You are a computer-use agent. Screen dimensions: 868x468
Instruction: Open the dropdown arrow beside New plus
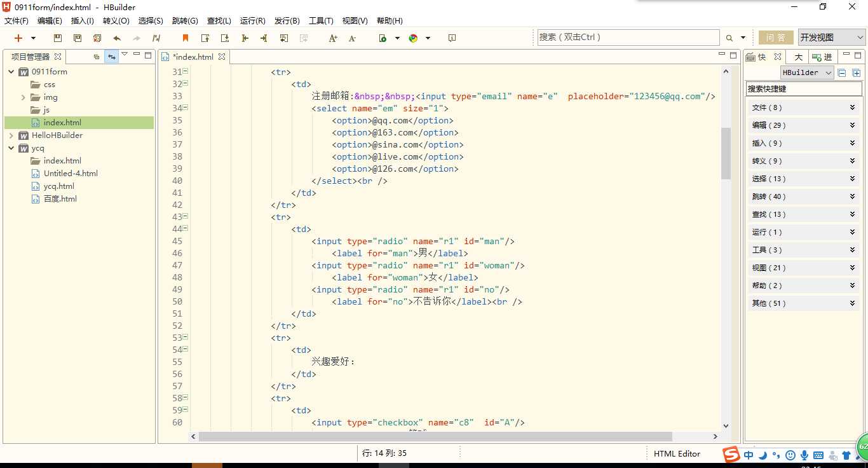click(x=34, y=38)
